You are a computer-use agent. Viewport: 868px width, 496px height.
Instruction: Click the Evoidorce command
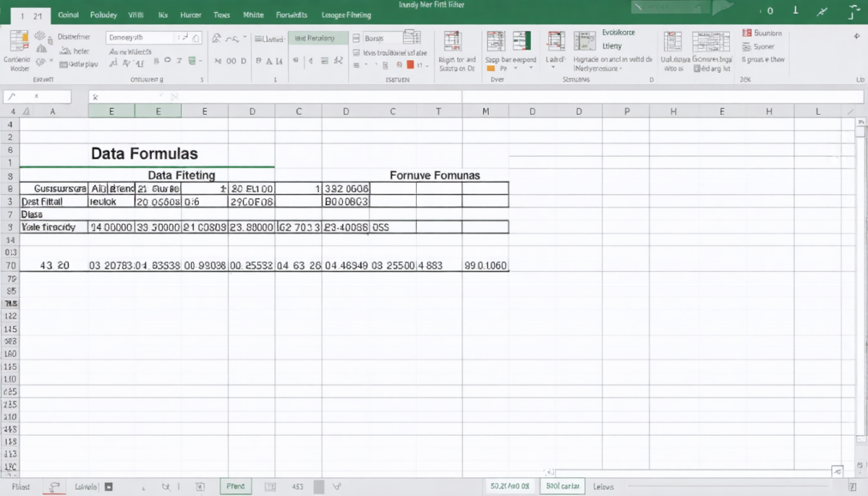(x=618, y=33)
